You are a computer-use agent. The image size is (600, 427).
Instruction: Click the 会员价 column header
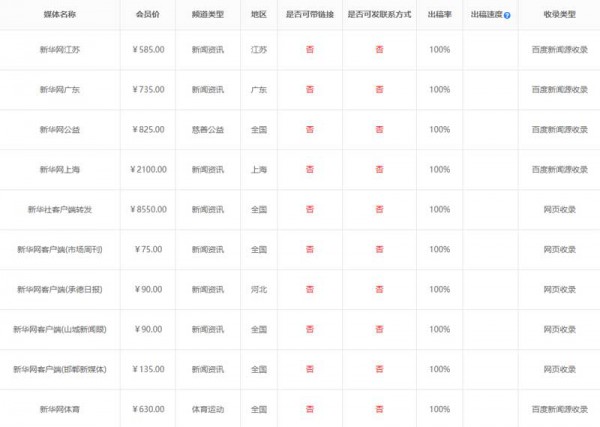[x=147, y=16]
